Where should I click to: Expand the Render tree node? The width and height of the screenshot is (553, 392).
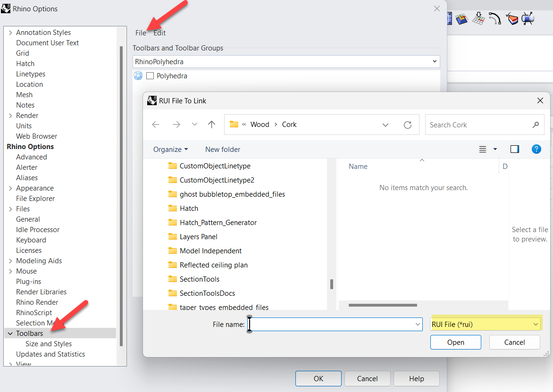pos(10,116)
